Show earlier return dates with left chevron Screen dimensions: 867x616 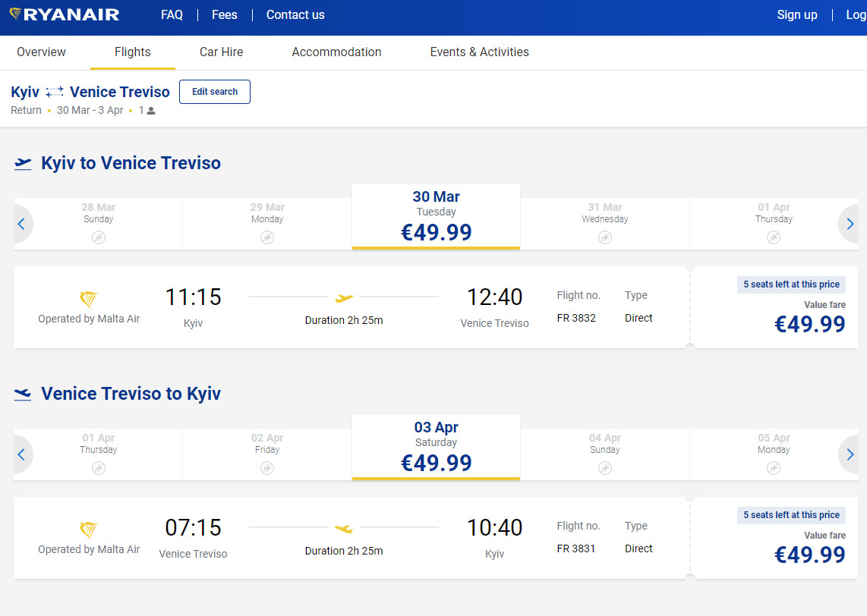(x=21, y=454)
